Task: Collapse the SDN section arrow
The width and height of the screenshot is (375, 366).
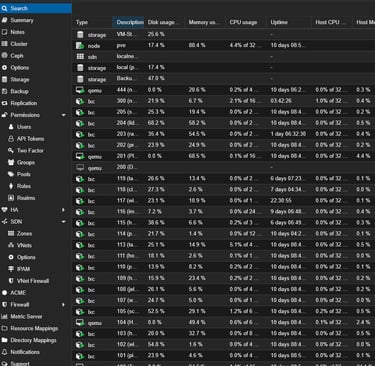Action: click(x=63, y=222)
